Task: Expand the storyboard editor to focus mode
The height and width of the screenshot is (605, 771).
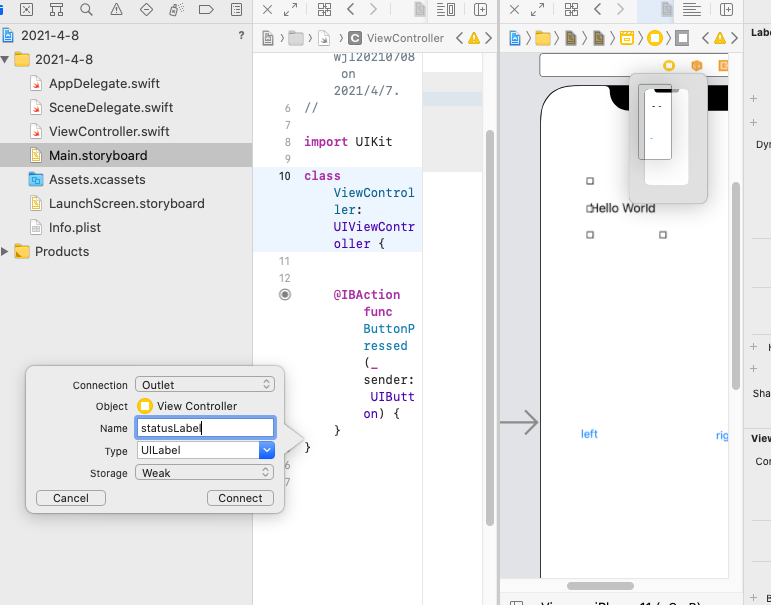Action: 537,9
